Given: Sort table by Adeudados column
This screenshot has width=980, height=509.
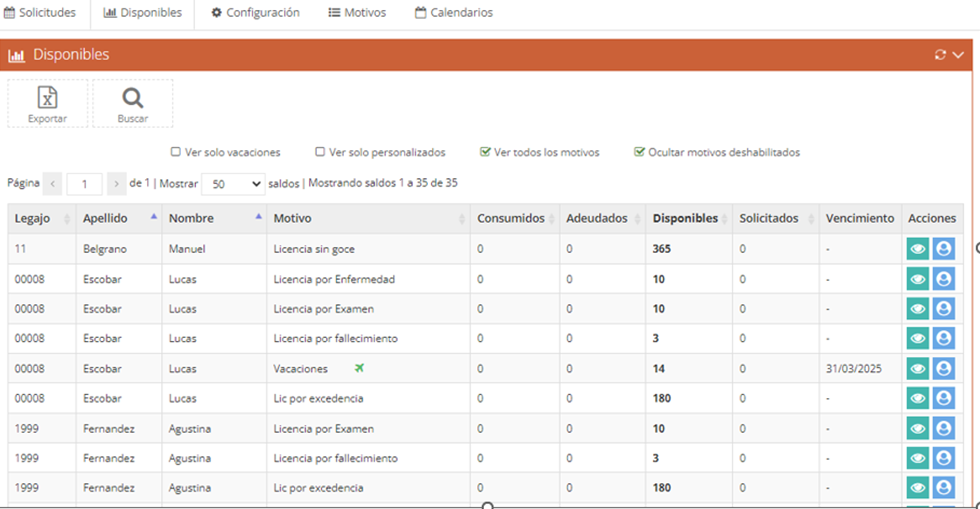Looking at the screenshot, I should [x=602, y=218].
